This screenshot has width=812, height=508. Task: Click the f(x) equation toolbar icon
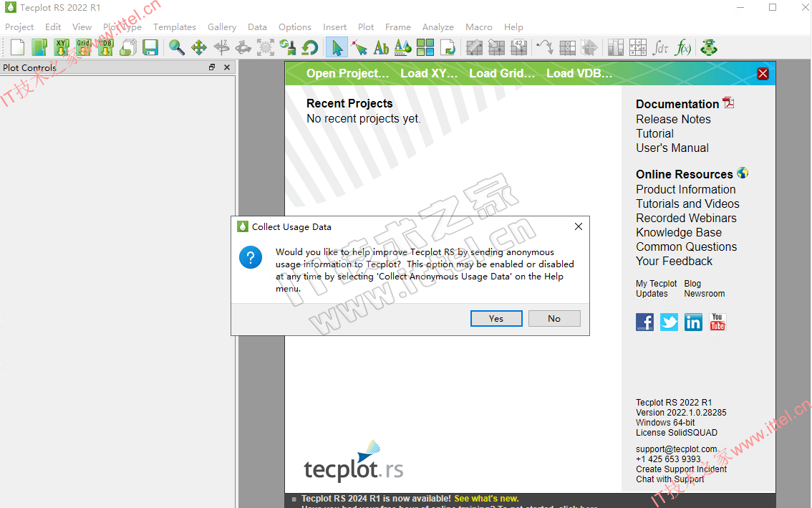(682, 48)
